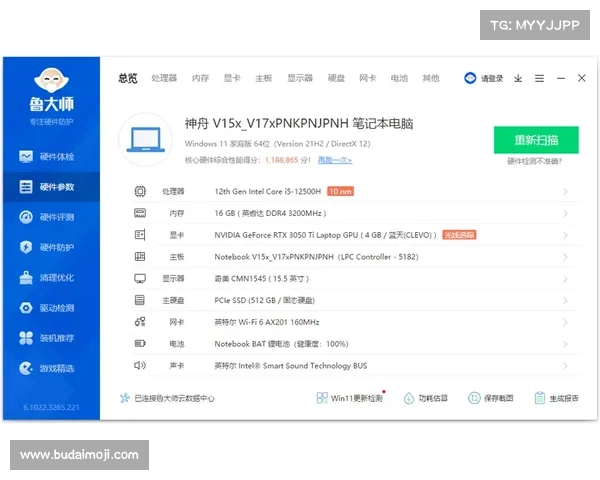Viewport: 600px width, 480px height.
Task: Expand the 网卡 Wi-Fi 6 row chevron
Action: [x=565, y=322]
